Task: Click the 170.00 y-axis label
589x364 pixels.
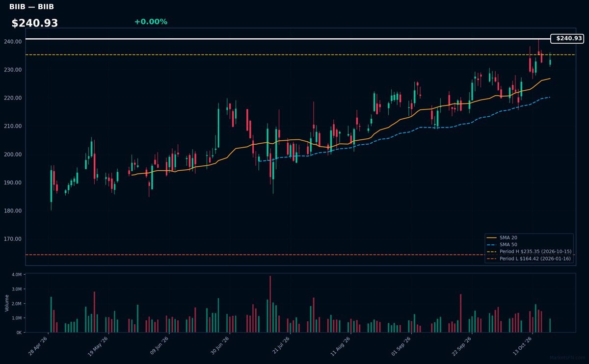Action: point(13,239)
